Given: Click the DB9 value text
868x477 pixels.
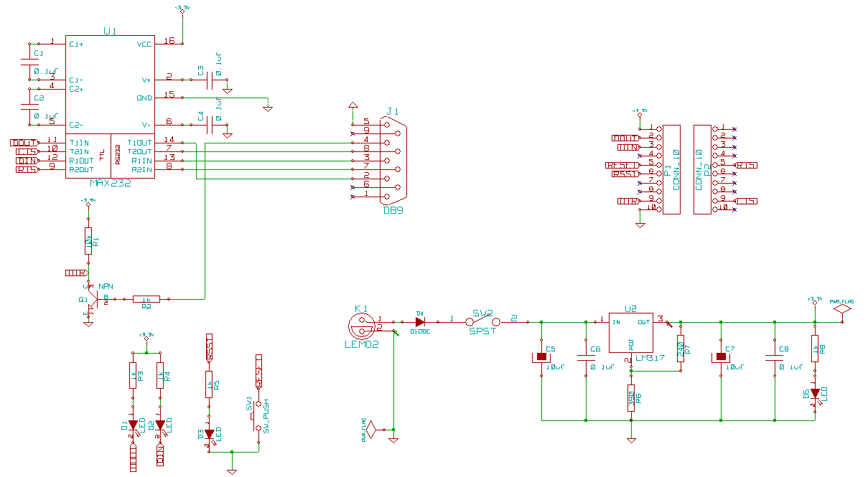Looking at the screenshot, I should click(392, 211).
